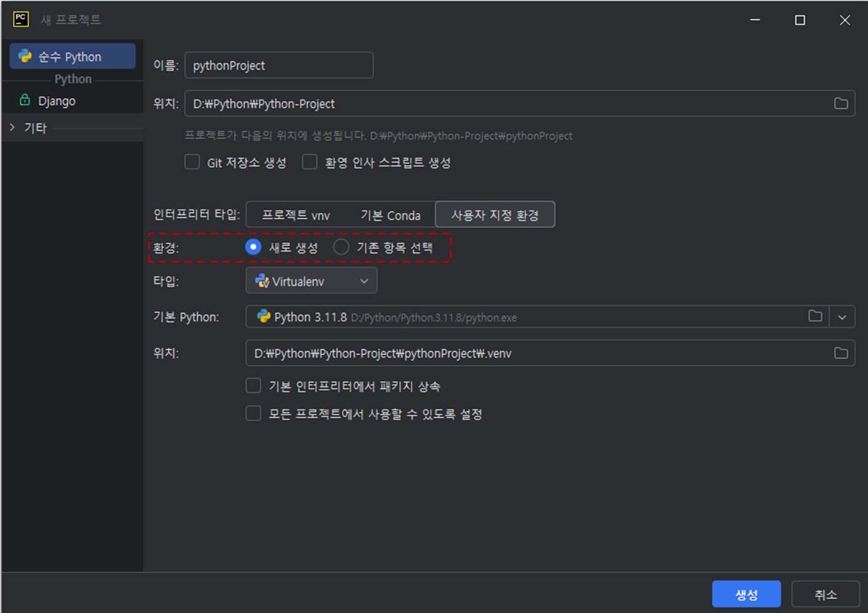This screenshot has height=613, width=868.
Task: Enable 모든 프로젝트에서 사용할 수 있도록 설정
Action: pyautogui.click(x=253, y=413)
